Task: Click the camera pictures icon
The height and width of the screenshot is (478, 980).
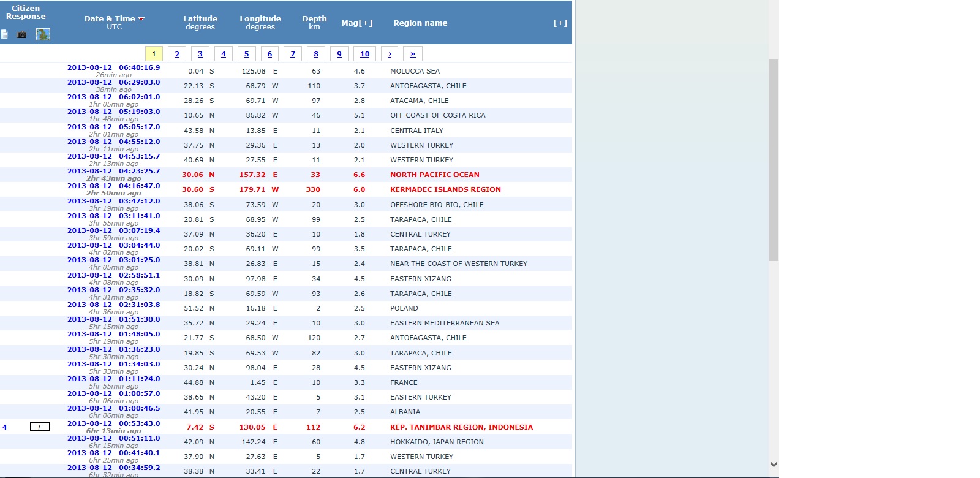Action: coord(21,34)
